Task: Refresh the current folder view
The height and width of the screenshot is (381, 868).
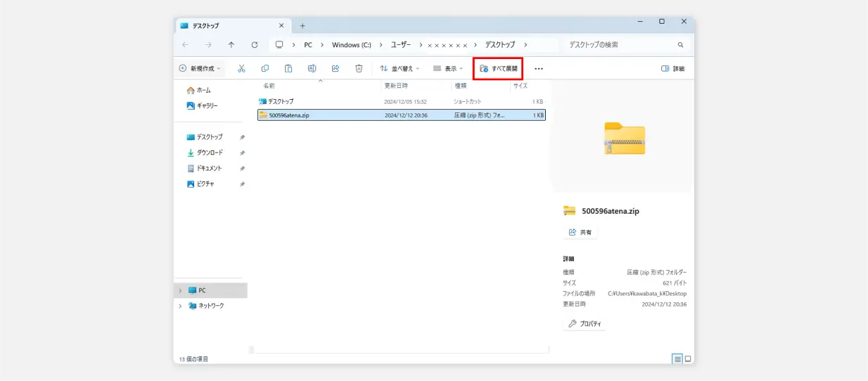Action: (x=255, y=44)
